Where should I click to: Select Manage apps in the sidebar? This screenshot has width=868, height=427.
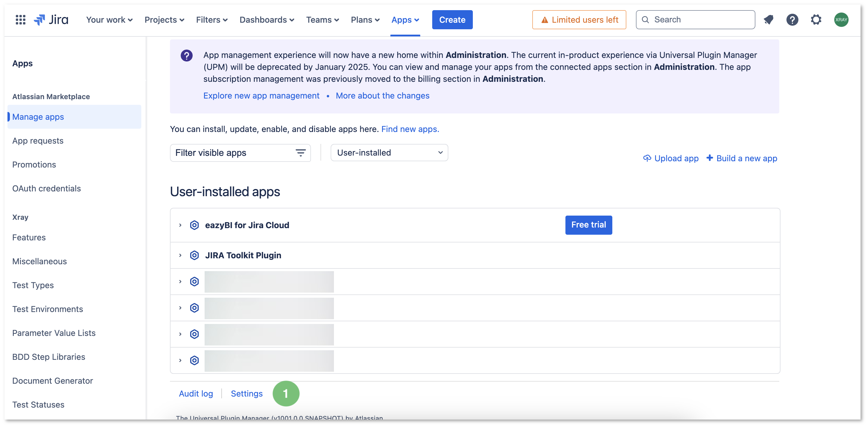pos(74,117)
